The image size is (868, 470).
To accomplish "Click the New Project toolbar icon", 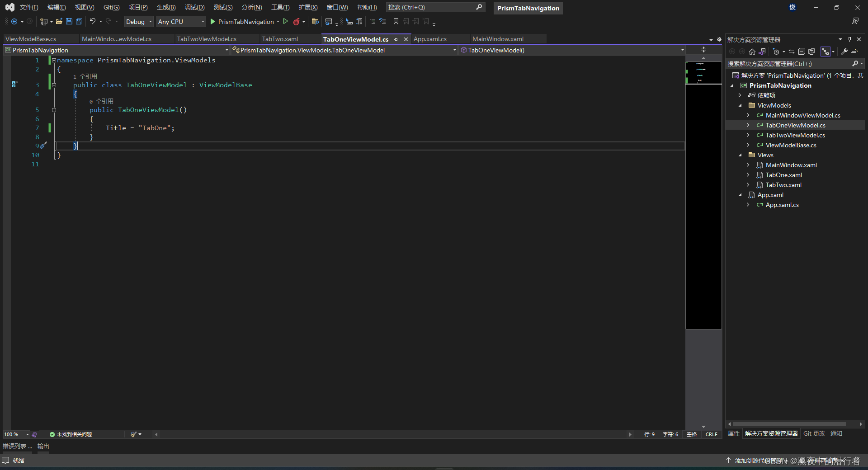I will point(43,21).
